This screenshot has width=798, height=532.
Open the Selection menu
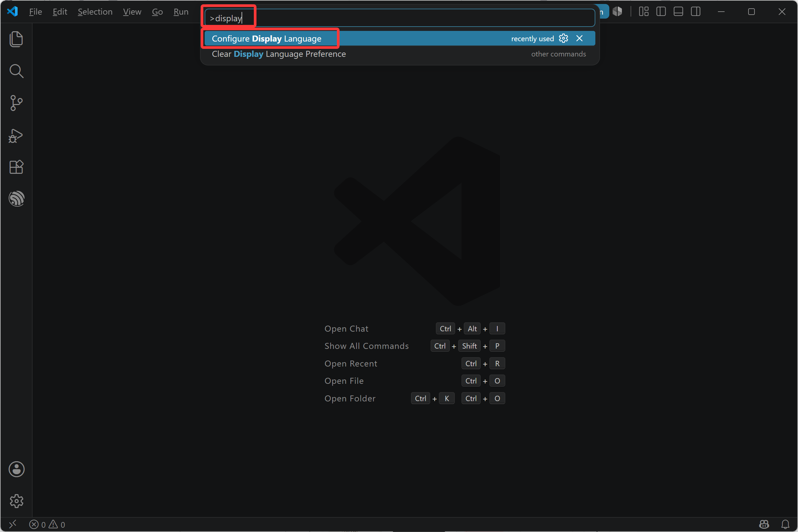click(95, 12)
